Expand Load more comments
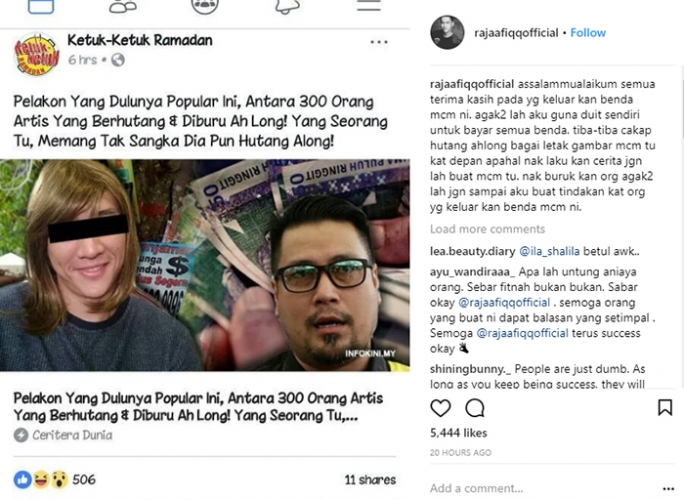This screenshot has height=500, width=684. pyautogui.click(x=487, y=229)
